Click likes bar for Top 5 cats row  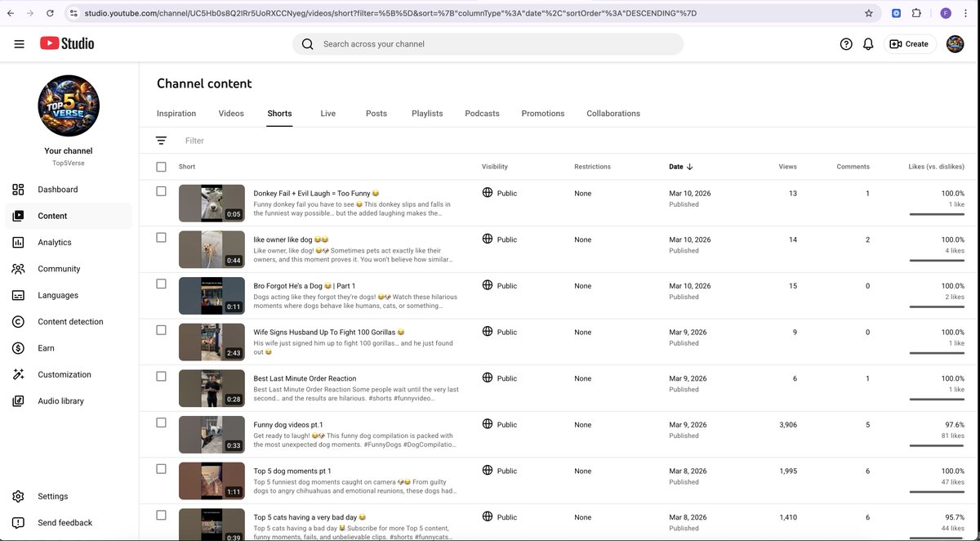[x=937, y=539]
